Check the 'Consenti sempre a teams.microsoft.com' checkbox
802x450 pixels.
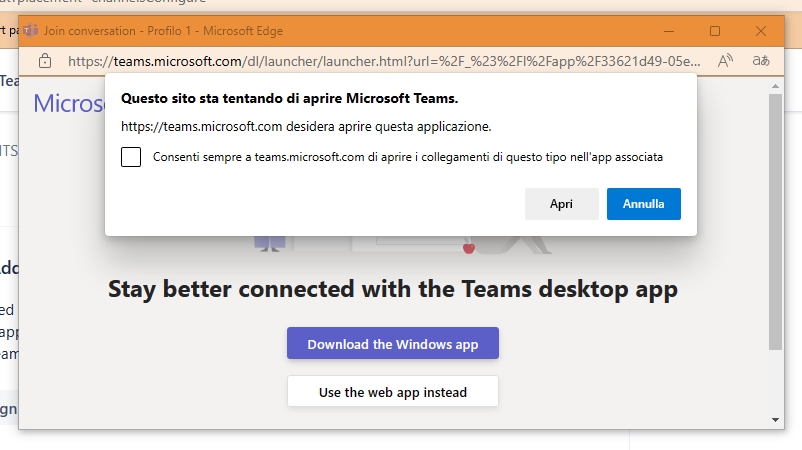point(131,157)
